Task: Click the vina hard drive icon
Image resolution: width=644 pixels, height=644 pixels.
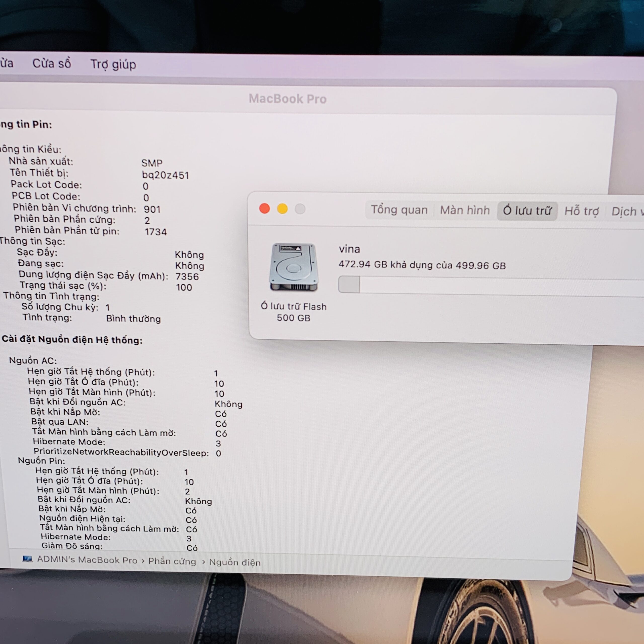Action: point(294,267)
